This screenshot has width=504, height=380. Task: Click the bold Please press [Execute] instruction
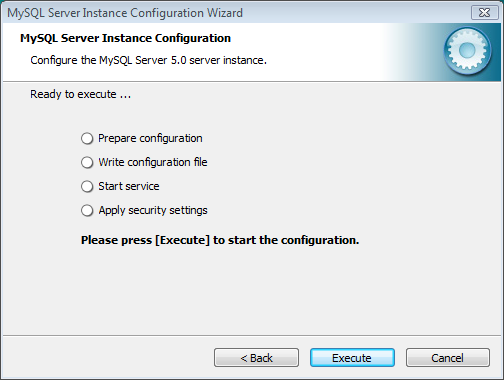220,240
